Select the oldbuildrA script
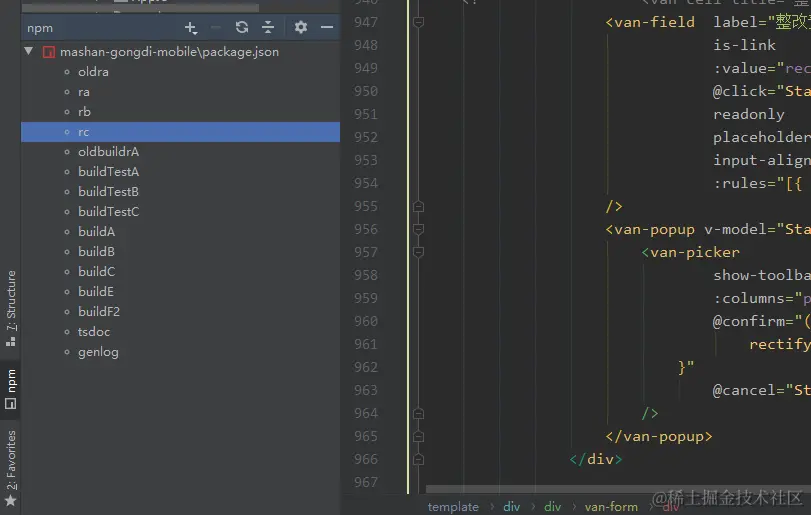811x515 pixels. [x=108, y=152]
